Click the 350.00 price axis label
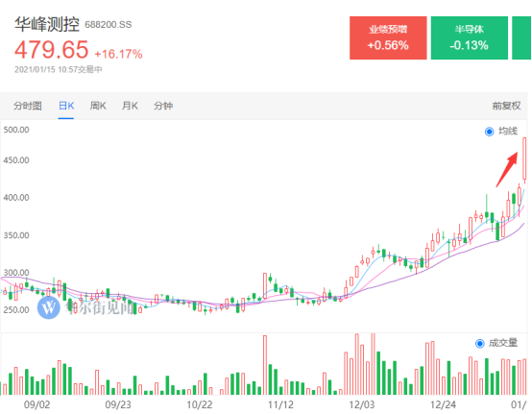Viewport: 532px width, 414px height. point(16,235)
